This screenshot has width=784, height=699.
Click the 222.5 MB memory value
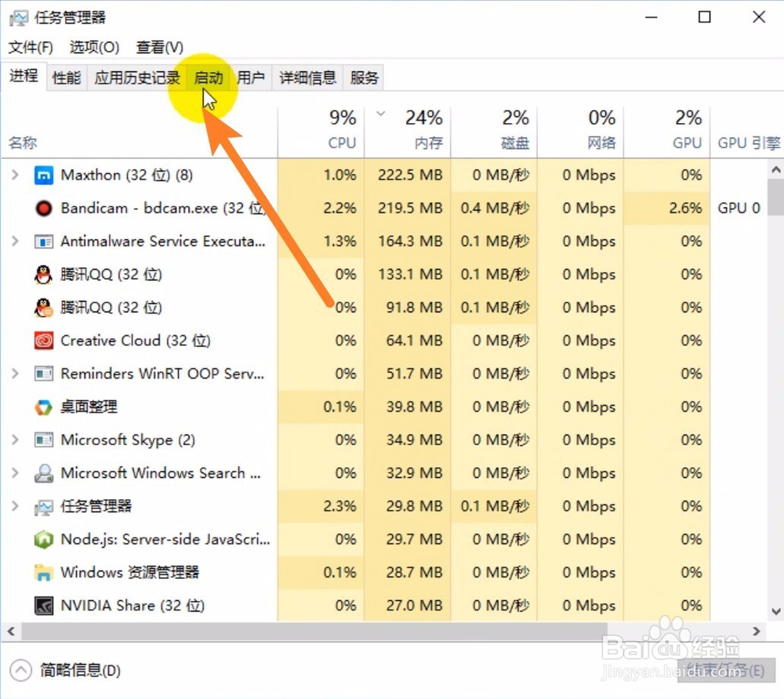(410, 175)
